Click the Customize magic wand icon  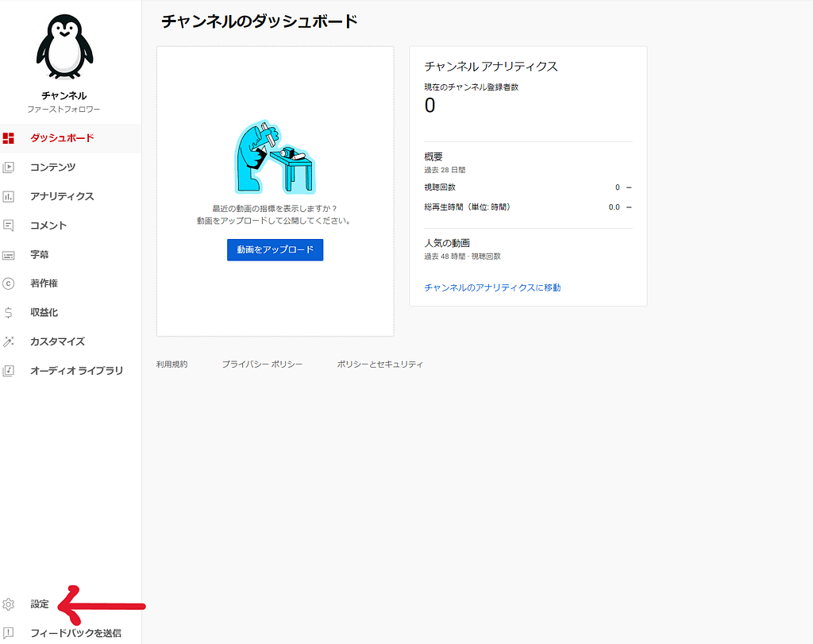9,341
